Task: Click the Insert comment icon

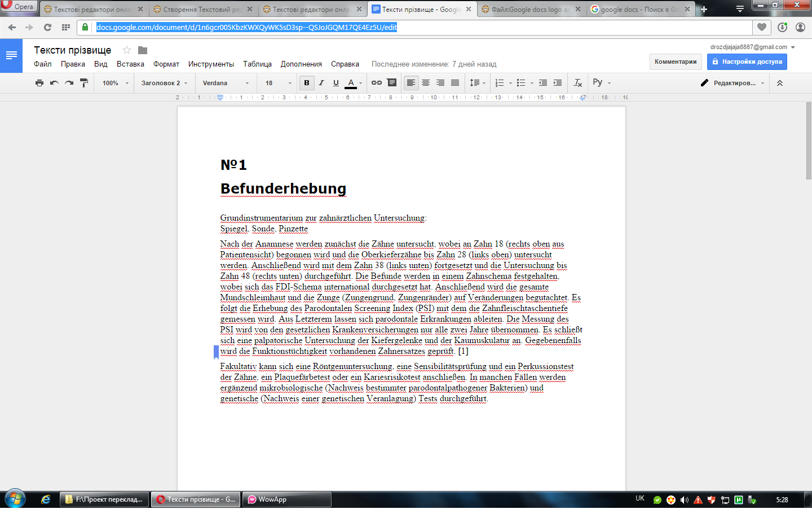Action: pyautogui.click(x=392, y=83)
